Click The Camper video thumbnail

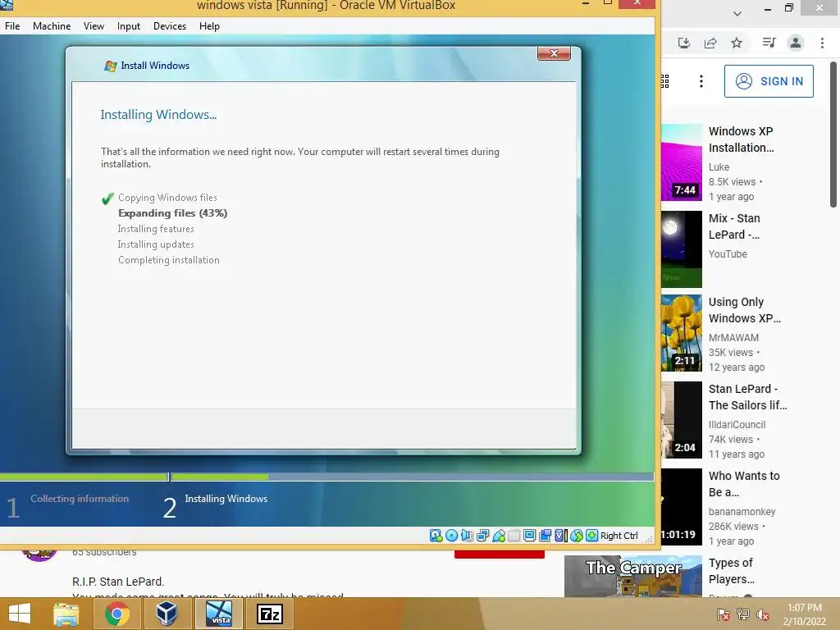633,576
